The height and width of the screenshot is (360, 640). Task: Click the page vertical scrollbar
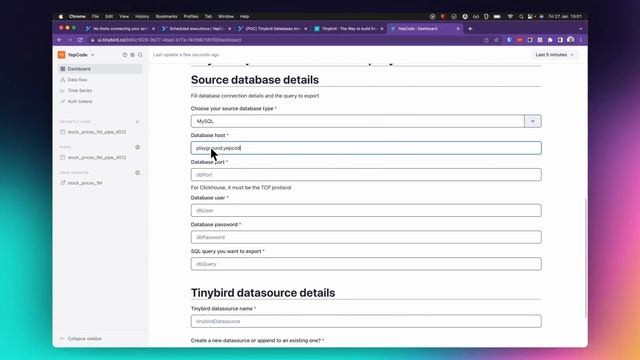tap(586, 257)
